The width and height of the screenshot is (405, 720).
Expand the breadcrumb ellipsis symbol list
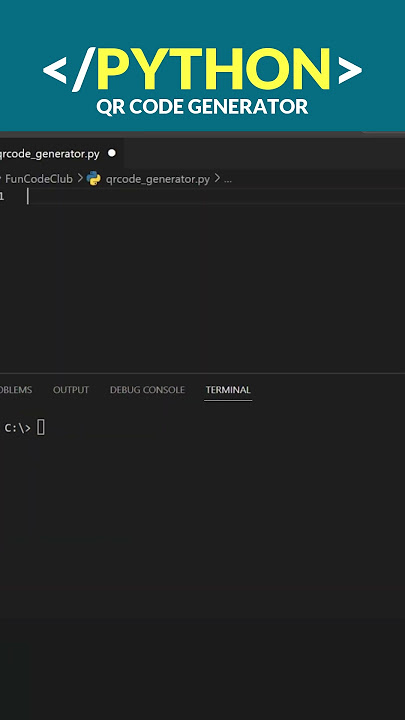point(228,180)
